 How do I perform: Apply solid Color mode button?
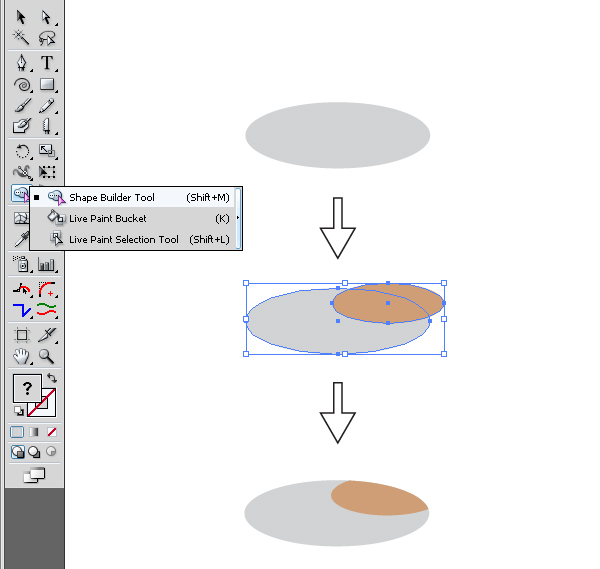click(x=17, y=432)
